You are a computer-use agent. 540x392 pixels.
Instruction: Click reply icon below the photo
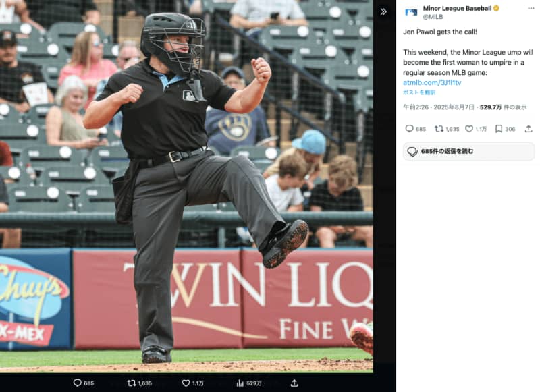pyautogui.click(x=78, y=383)
